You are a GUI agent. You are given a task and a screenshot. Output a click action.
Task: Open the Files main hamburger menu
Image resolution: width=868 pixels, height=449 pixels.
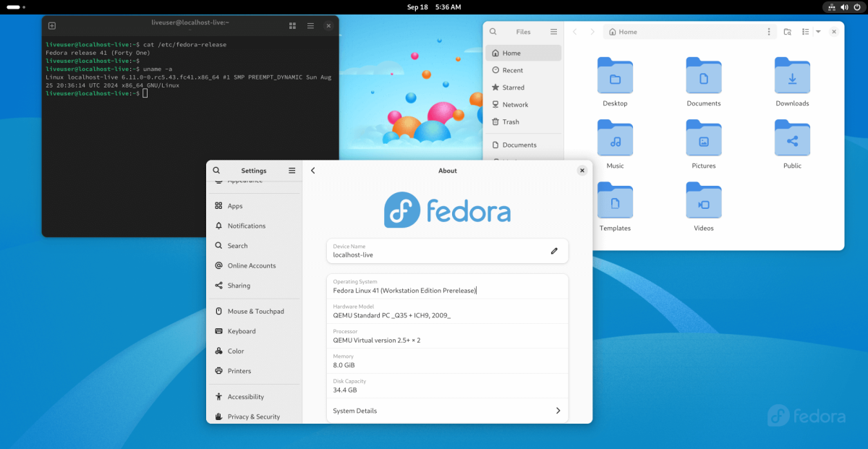click(x=553, y=32)
